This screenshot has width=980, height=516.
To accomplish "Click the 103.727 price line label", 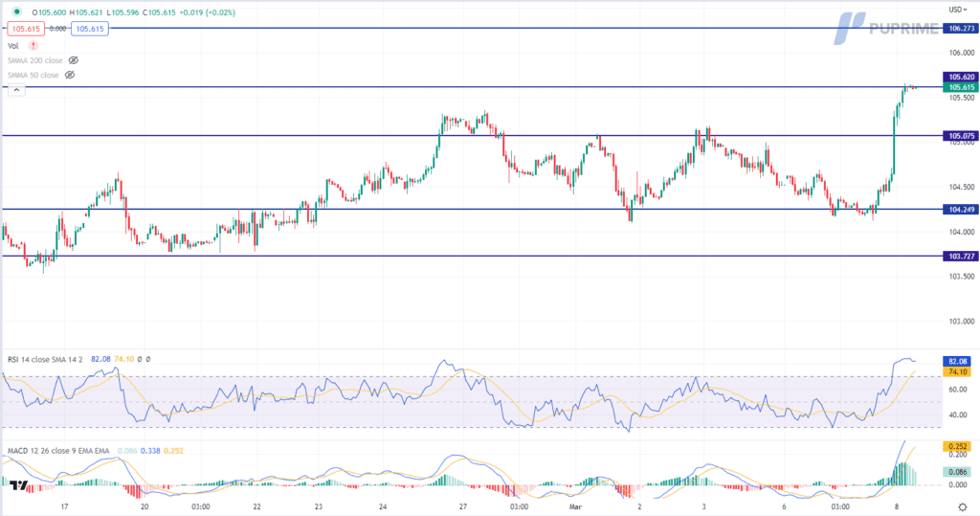I will click(x=961, y=257).
